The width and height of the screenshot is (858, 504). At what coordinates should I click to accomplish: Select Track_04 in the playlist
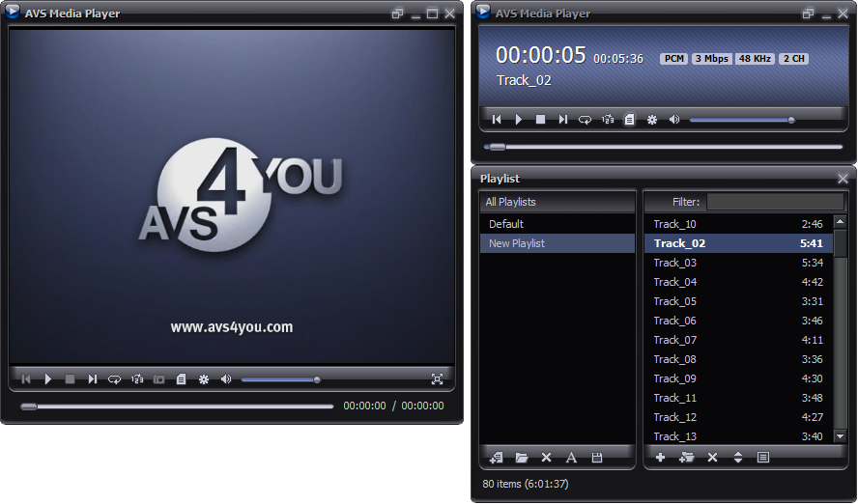click(x=738, y=282)
